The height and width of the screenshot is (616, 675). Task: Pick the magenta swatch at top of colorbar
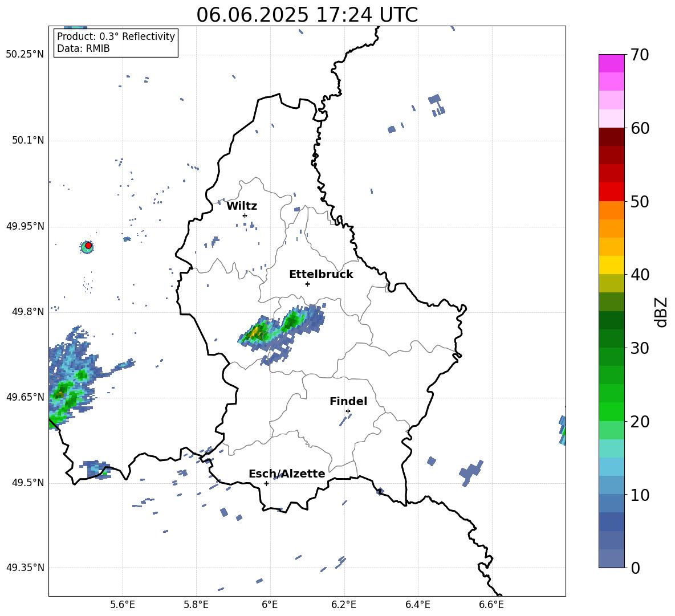tap(611, 64)
